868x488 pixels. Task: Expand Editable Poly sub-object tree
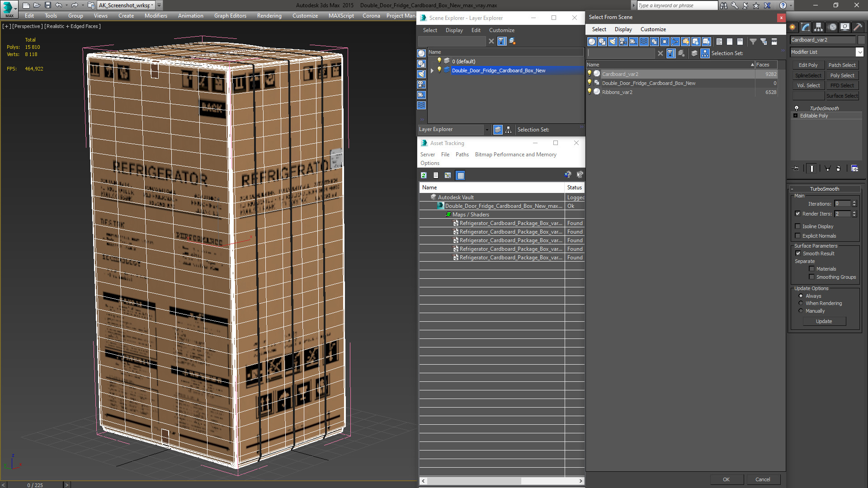795,116
